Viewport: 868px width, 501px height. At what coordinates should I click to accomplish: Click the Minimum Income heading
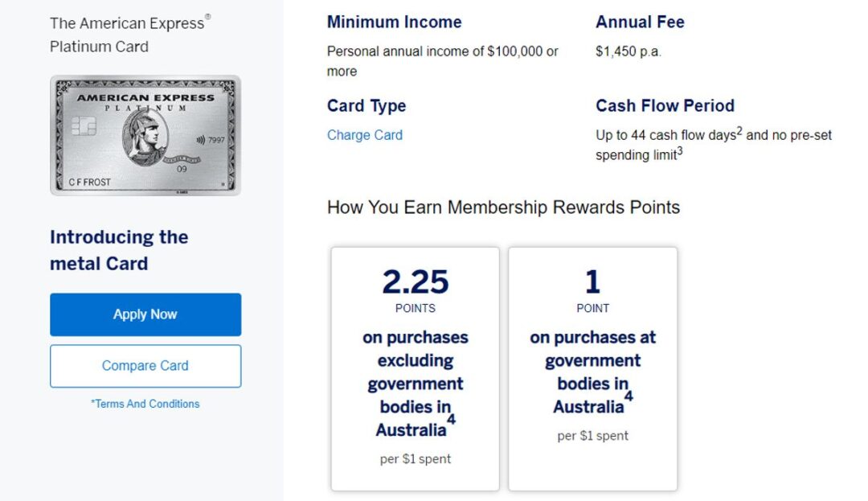point(394,22)
